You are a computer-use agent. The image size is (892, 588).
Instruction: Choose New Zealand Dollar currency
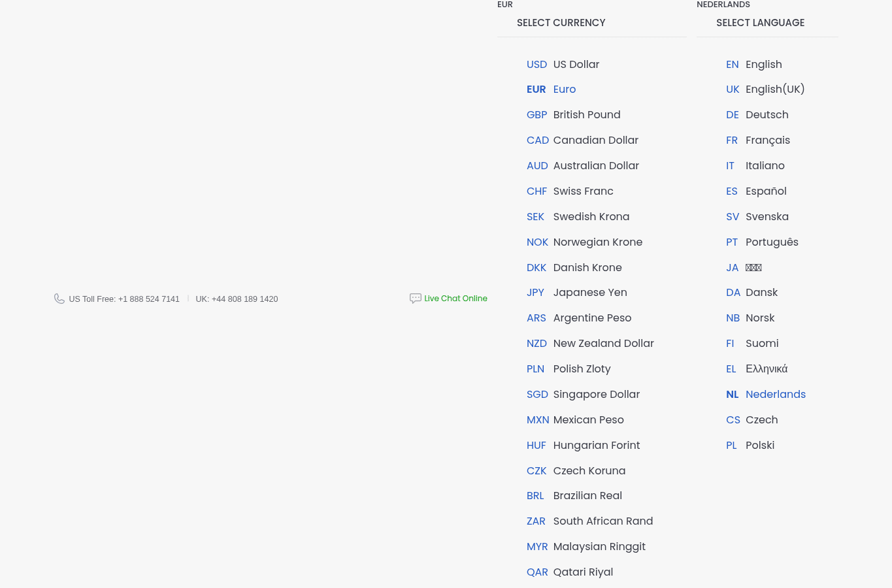click(x=591, y=344)
